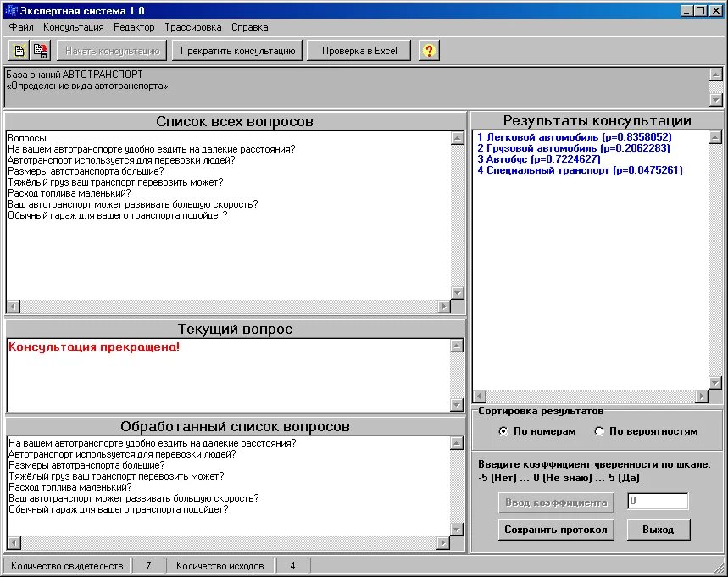This screenshot has height=577, width=728.
Task: Click the application icon in the title bar
Action: click(10, 10)
